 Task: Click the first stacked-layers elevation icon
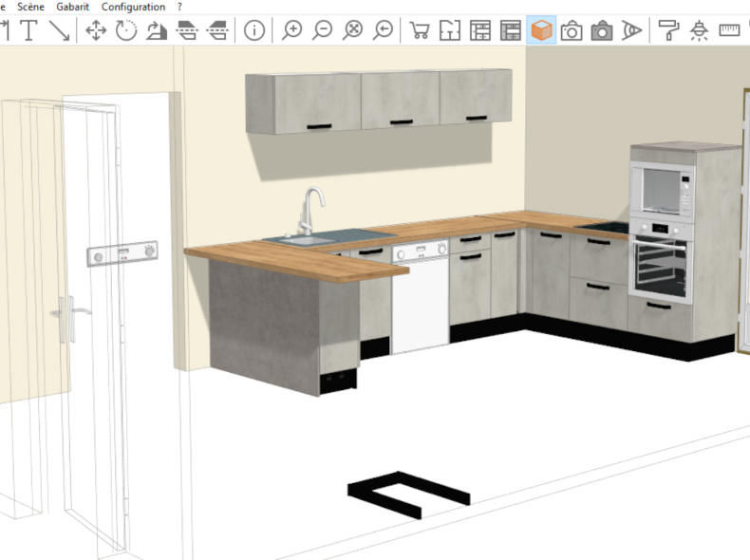coord(187,30)
